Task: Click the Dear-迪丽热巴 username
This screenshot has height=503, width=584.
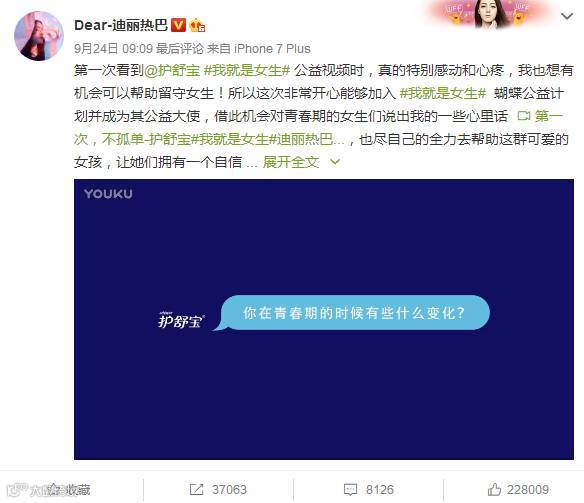Action: coord(121,25)
